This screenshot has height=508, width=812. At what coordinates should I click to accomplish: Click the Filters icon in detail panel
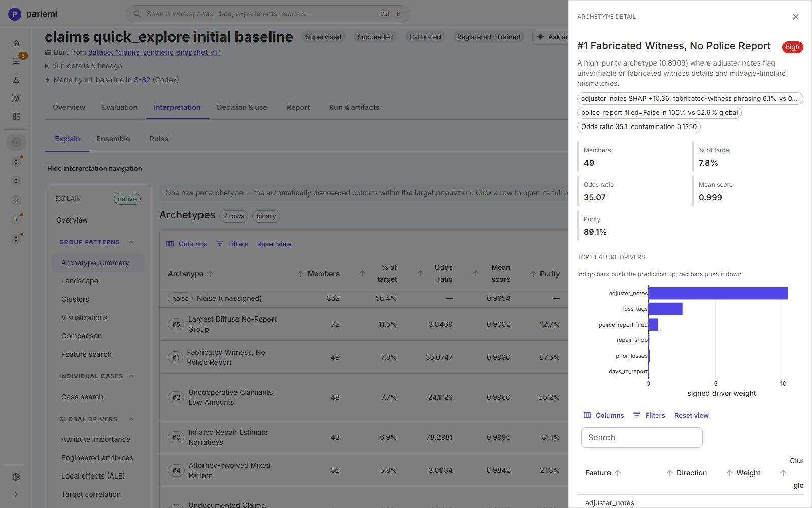[x=637, y=415]
